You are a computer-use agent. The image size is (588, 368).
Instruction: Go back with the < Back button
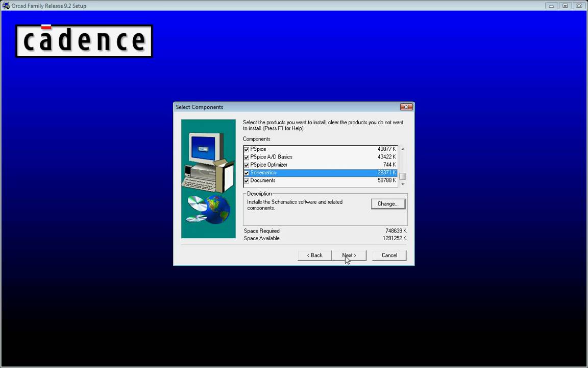pyautogui.click(x=314, y=256)
